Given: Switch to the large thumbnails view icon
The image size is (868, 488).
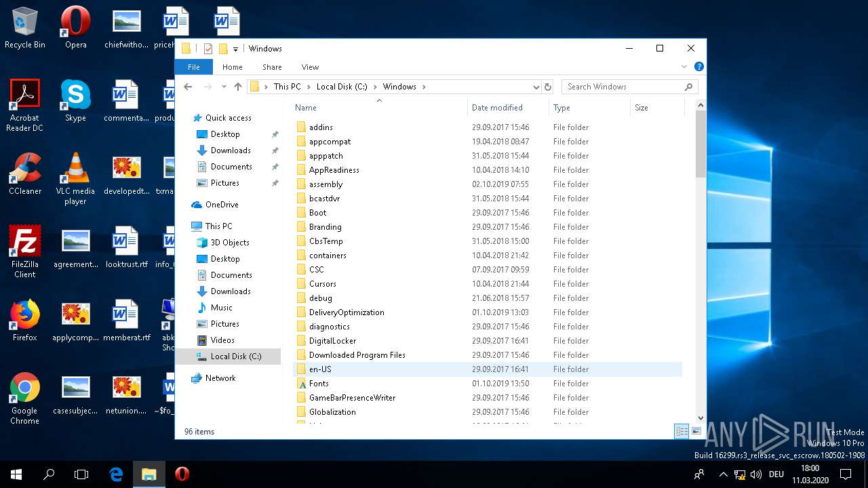Looking at the screenshot, I should [x=696, y=431].
